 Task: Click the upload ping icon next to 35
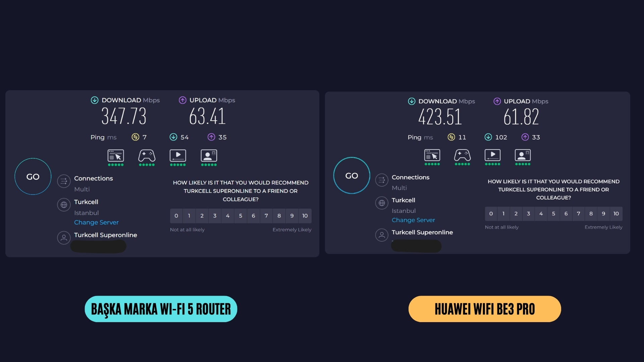(211, 137)
